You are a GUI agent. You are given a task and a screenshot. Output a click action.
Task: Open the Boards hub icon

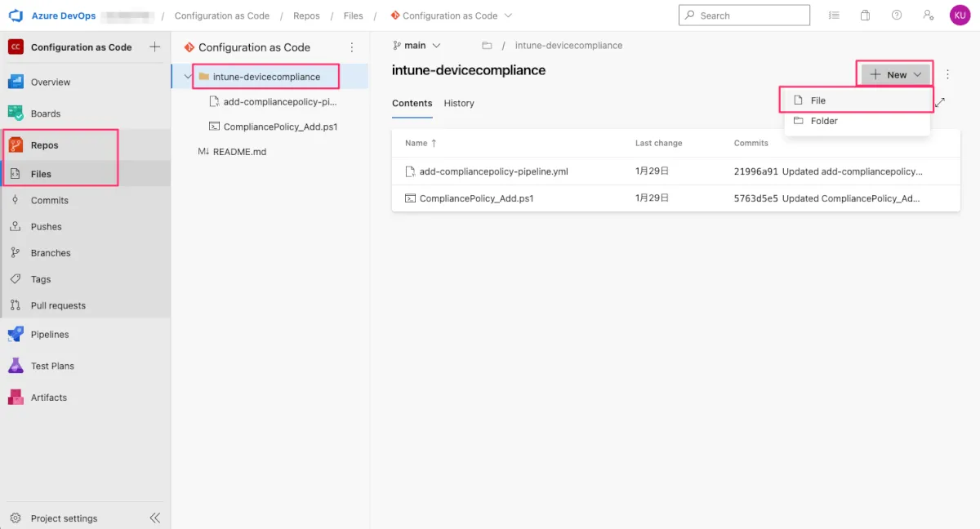(x=16, y=113)
